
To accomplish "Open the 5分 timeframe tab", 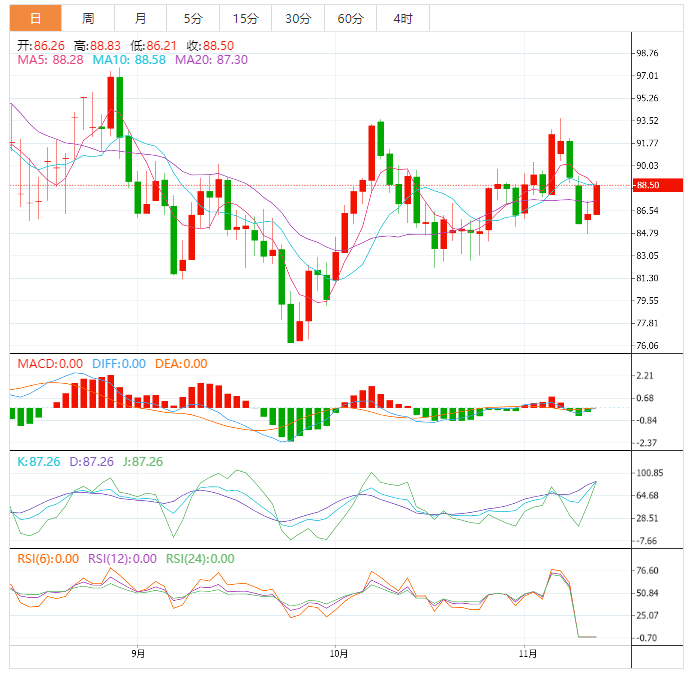I will [x=193, y=18].
